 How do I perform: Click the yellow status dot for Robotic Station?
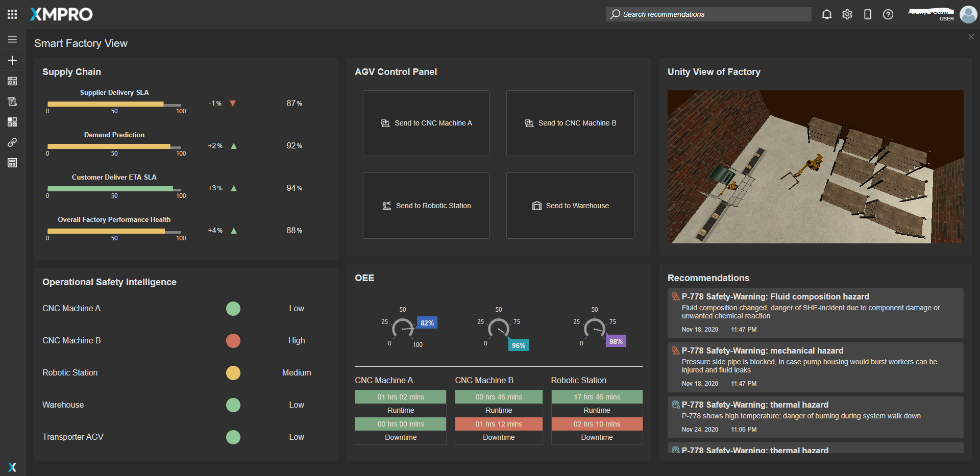[x=233, y=373]
